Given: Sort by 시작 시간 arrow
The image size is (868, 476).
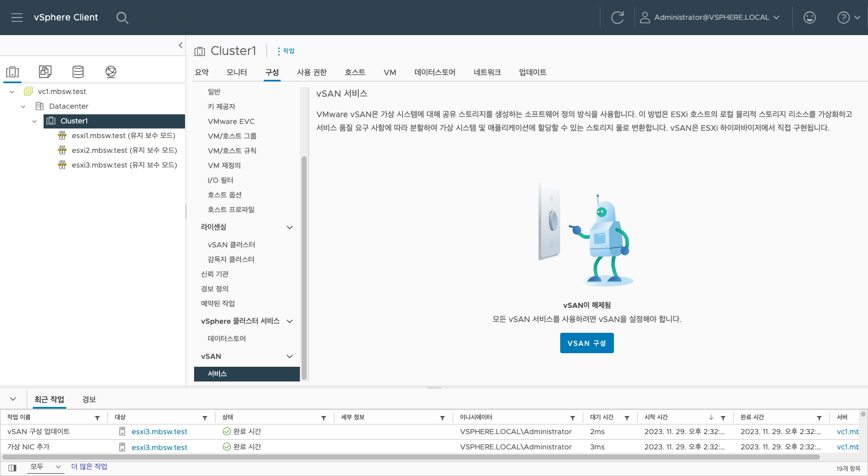Looking at the screenshot, I should click(711, 418).
